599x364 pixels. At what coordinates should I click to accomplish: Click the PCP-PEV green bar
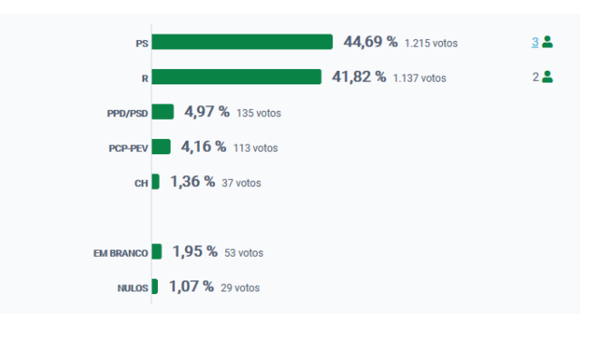[162, 147]
